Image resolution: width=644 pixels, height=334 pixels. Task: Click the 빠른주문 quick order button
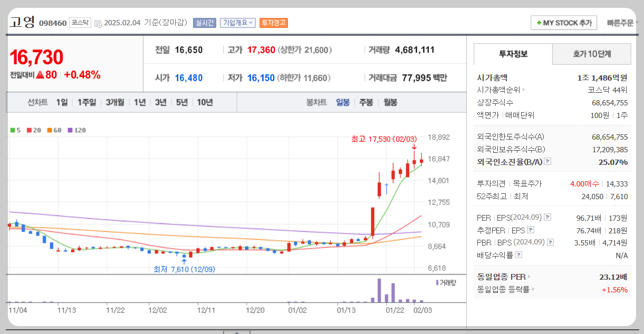[x=621, y=23]
